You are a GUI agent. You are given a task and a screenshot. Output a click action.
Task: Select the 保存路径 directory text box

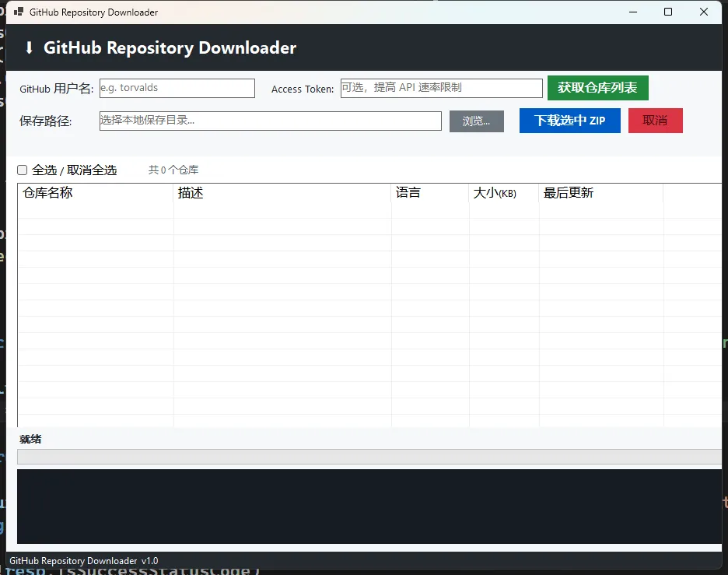pos(270,121)
